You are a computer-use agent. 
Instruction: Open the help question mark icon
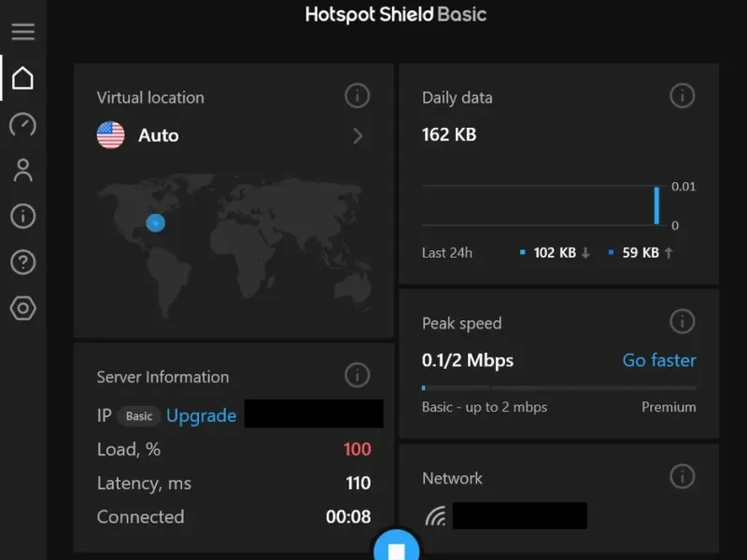pos(22,262)
